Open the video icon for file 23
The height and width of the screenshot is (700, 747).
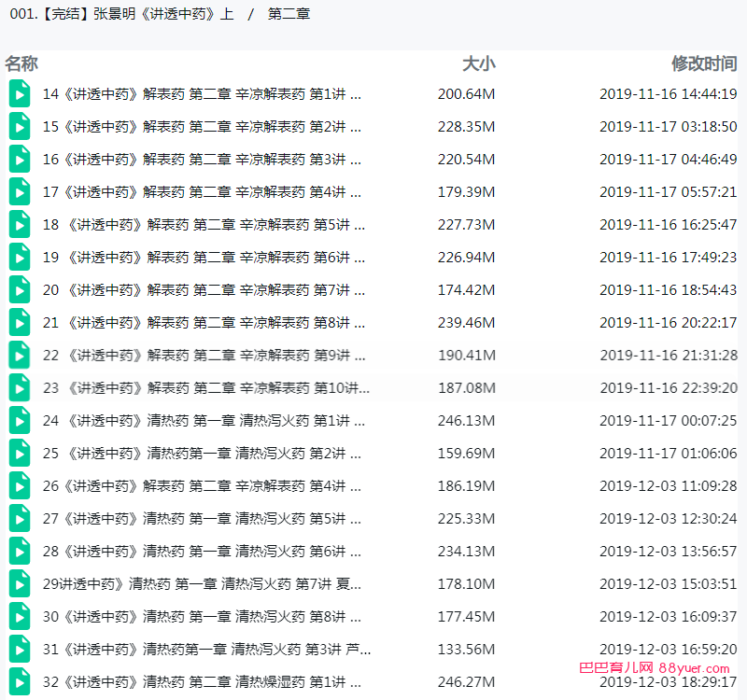20,388
